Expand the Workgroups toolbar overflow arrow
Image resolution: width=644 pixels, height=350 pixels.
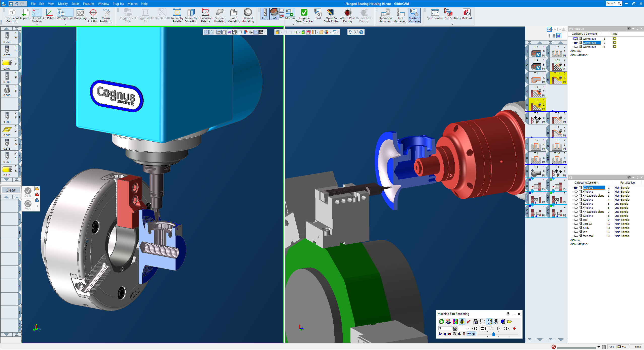pos(65,24)
